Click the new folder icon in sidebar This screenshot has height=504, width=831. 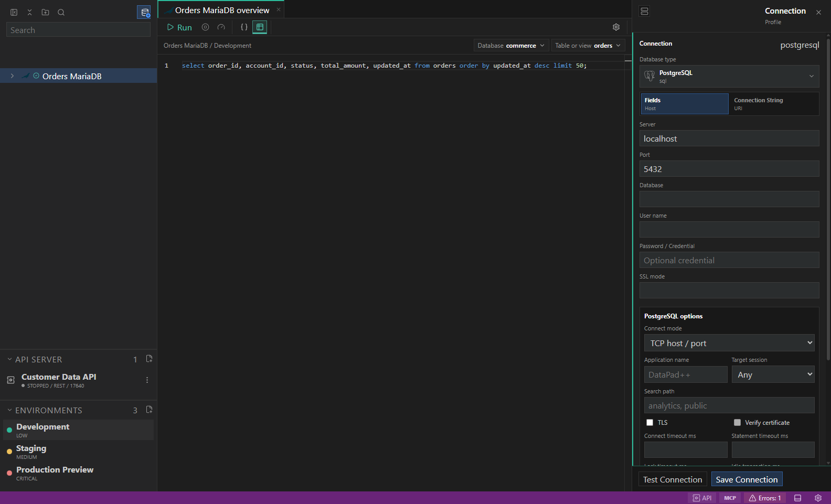(x=46, y=12)
